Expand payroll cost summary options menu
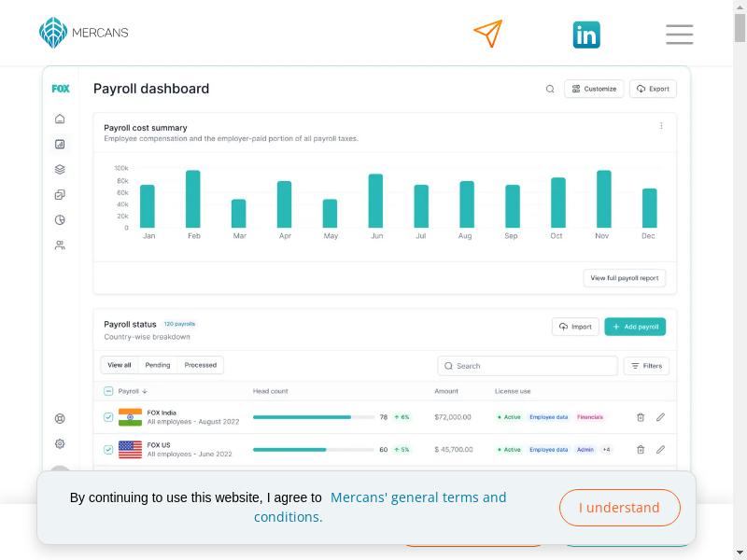The image size is (747, 560). pos(661,126)
